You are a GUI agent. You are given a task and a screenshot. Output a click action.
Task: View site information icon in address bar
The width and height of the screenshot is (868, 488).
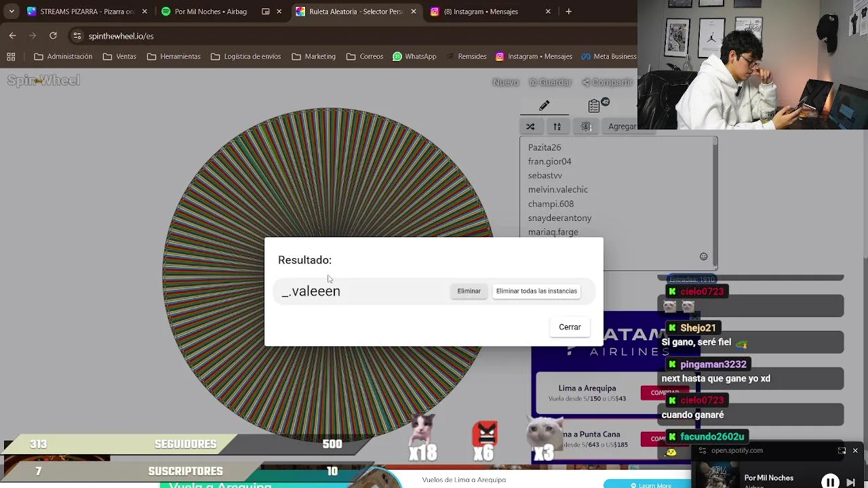[77, 36]
